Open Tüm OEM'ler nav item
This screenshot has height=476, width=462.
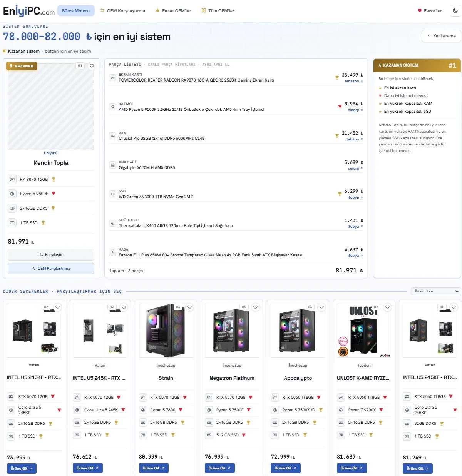[x=218, y=11]
